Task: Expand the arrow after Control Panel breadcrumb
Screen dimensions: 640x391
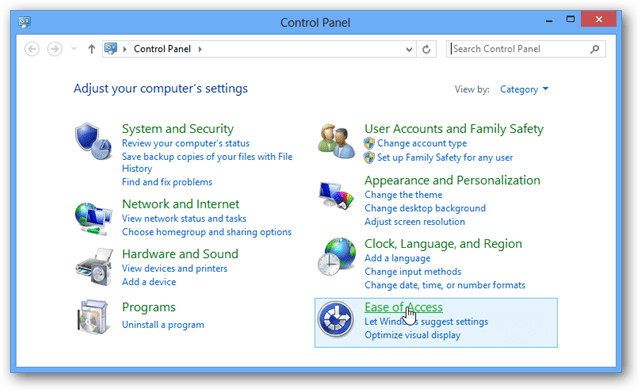Action: pos(200,49)
